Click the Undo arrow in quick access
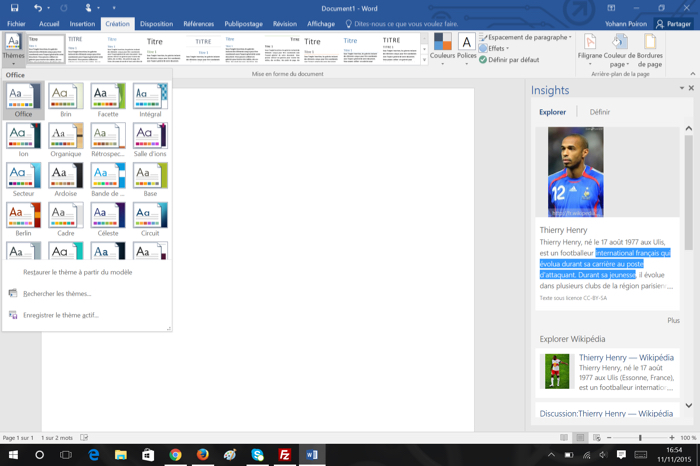700x466 pixels. [x=38, y=8]
